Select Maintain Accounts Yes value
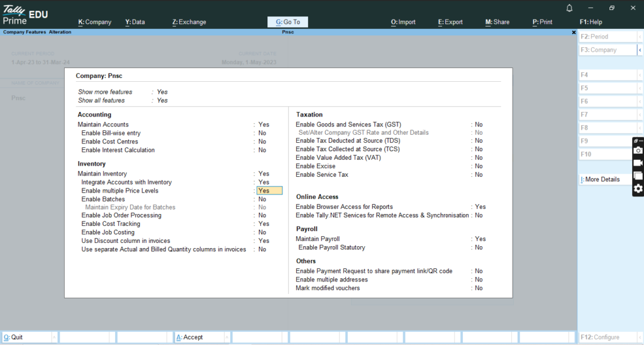Image resolution: width=644 pixels, height=345 pixels. pos(264,125)
